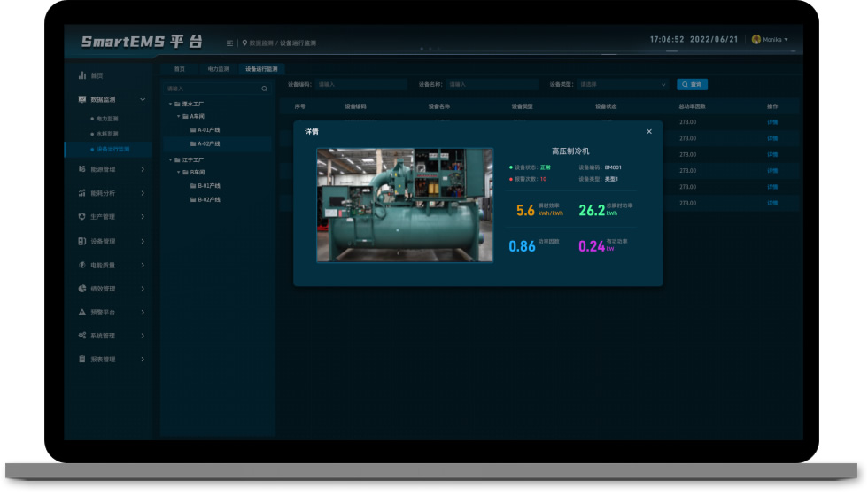868x496 pixels.
Task: Open the Monika user menu dropdown
Action: [769, 40]
